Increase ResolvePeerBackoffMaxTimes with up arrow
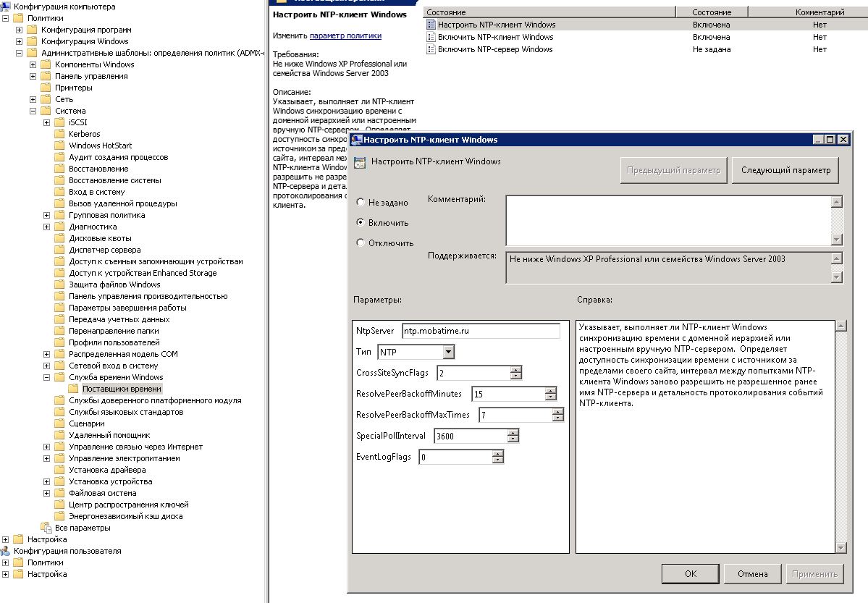The image size is (868, 603). click(558, 411)
